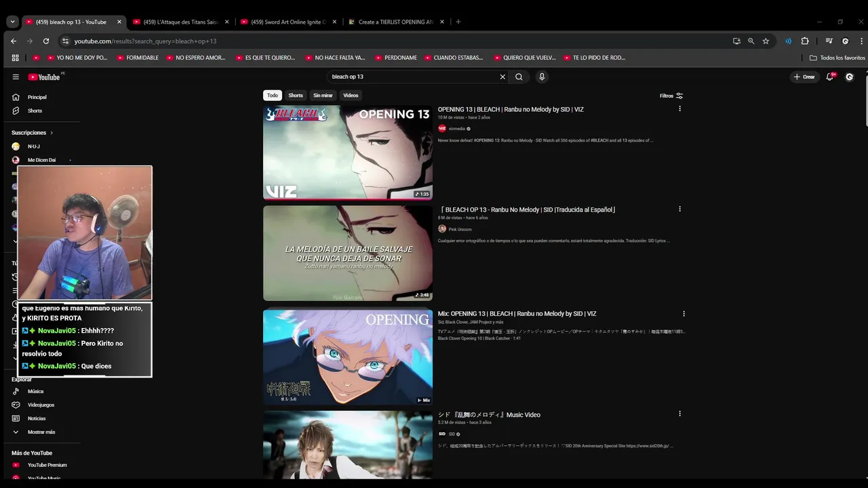868x488 pixels.
Task: Switch to Create a TIERLIST OPENING tab
Action: click(x=395, y=22)
